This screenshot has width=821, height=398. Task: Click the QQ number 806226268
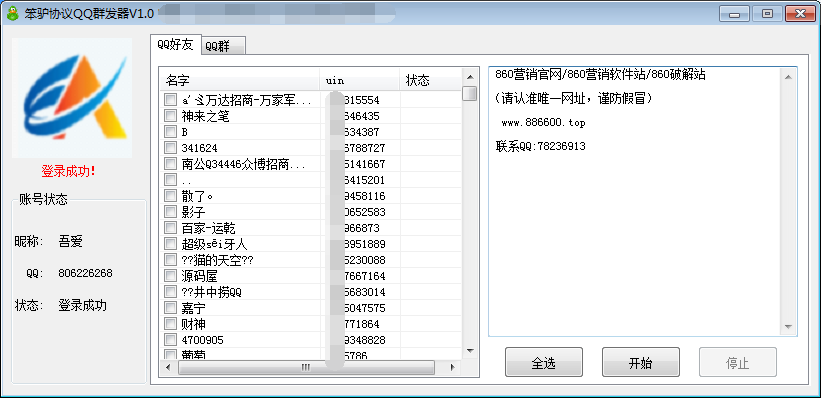click(x=85, y=273)
